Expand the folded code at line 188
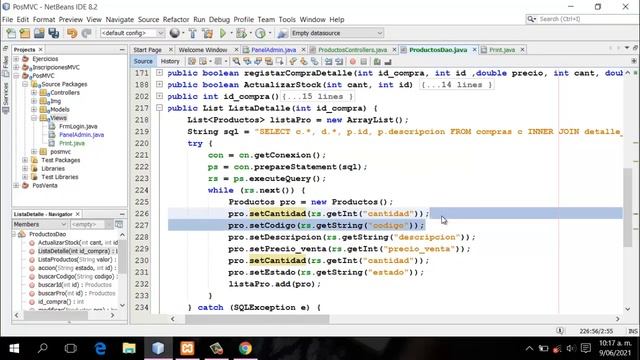The image size is (640, 360). tap(160, 84)
